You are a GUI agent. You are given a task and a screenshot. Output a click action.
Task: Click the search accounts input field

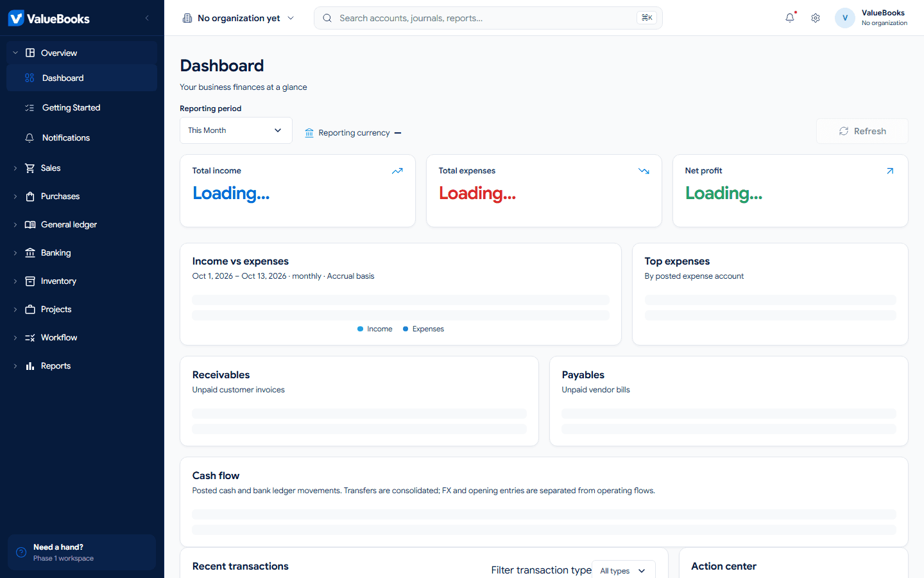(x=488, y=18)
